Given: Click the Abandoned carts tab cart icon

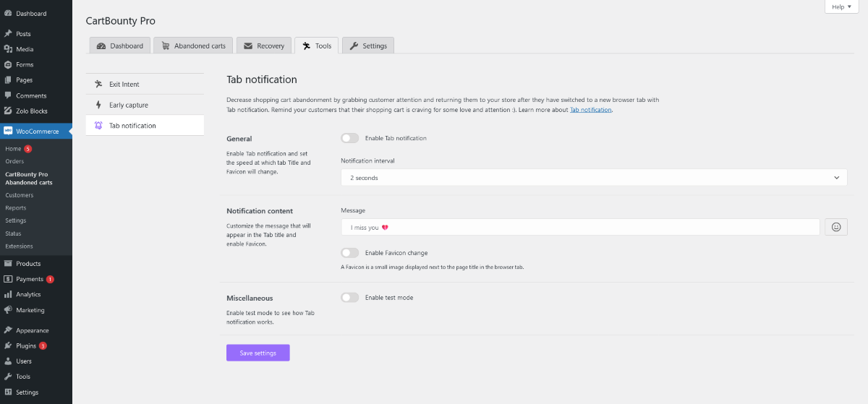Looking at the screenshot, I should coord(166,46).
